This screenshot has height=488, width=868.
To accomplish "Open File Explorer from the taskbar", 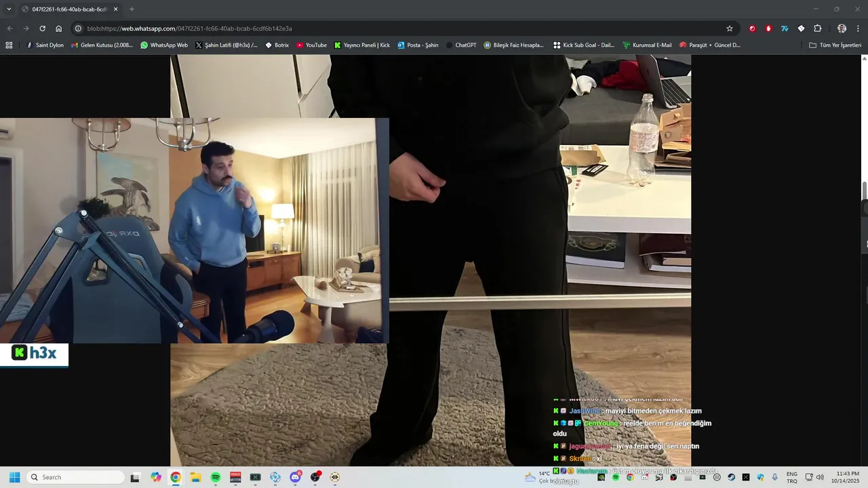I will click(x=196, y=477).
